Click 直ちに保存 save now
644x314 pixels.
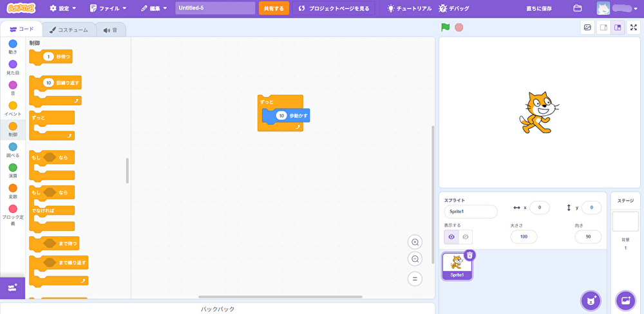(x=539, y=8)
